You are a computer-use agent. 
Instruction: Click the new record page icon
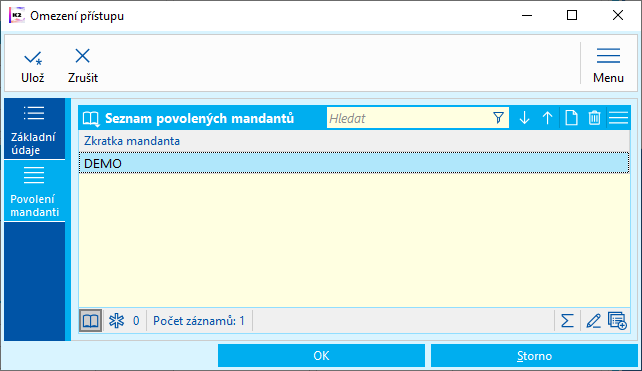pos(571,118)
